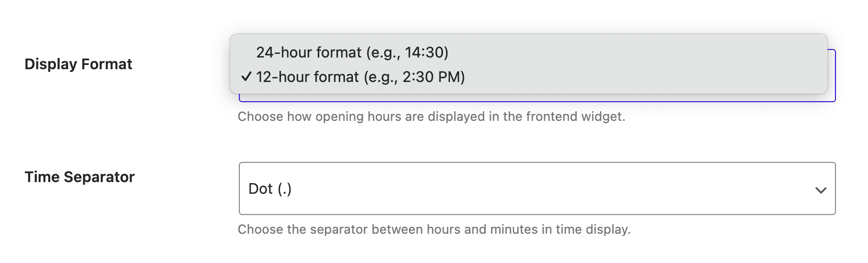Click the middle of the Time Separator box

[536, 188]
